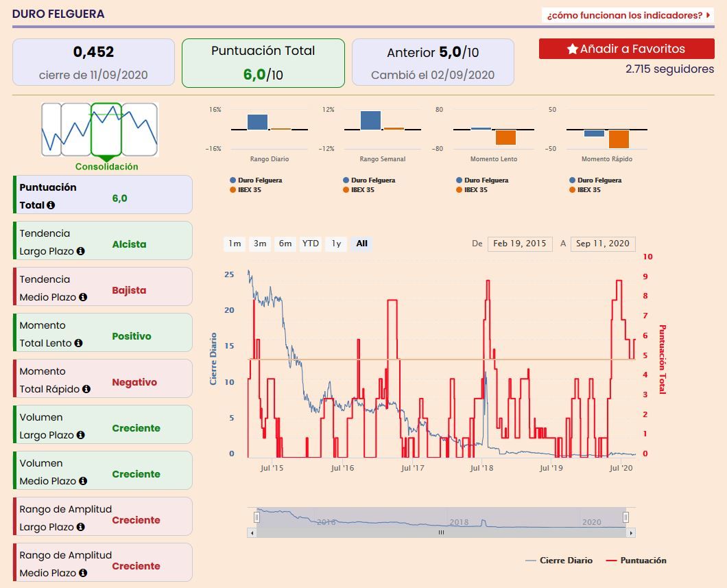This screenshot has height=588, width=727.
Task: Click the DURO FELGUERA title
Action: (x=58, y=14)
